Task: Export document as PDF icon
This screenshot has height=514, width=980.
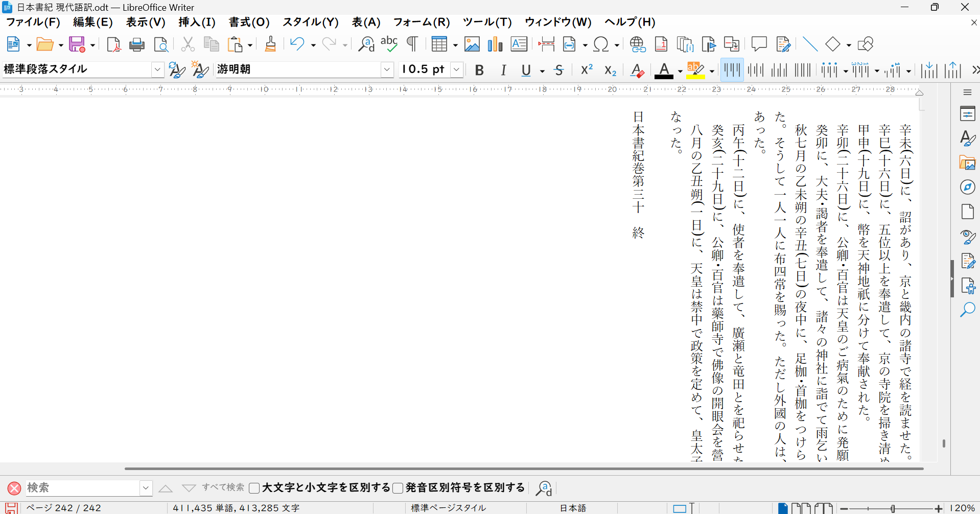Action: click(x=113, y=45)
